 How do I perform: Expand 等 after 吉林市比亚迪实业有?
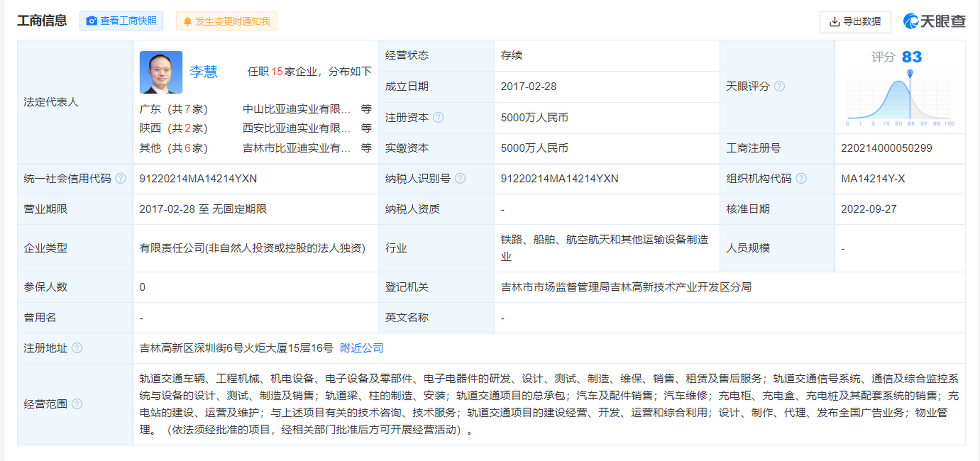click(x=366, y=148)
